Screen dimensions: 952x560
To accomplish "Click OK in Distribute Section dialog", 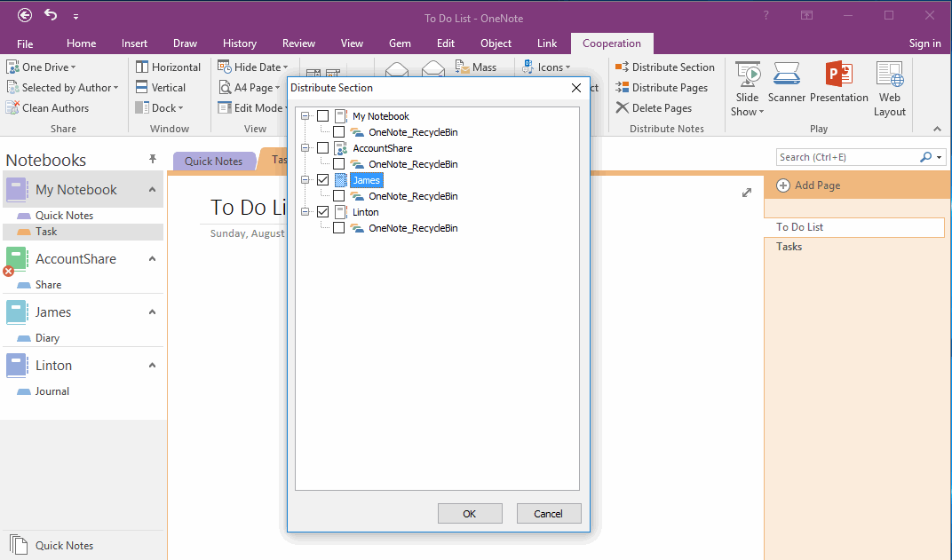I will point(470,514).
